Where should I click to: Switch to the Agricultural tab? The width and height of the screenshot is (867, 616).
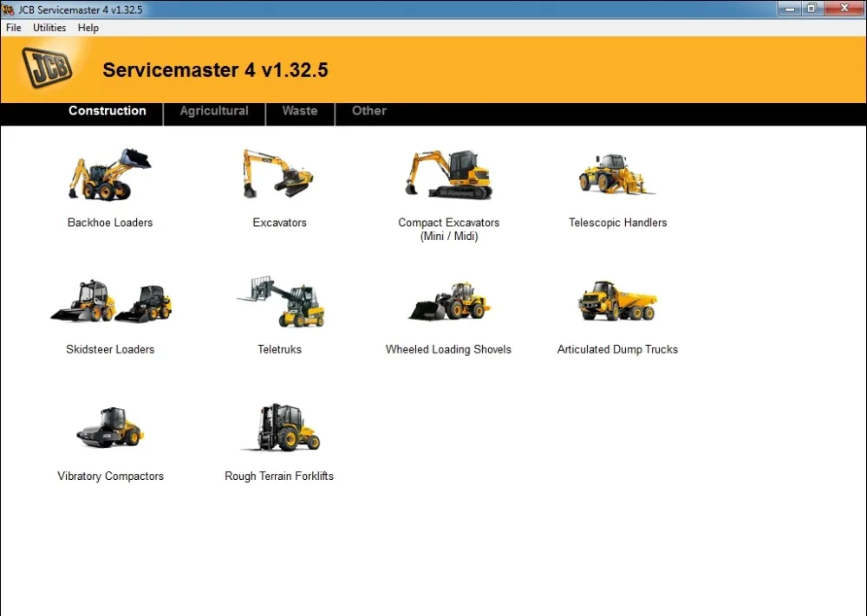[213, 112]
